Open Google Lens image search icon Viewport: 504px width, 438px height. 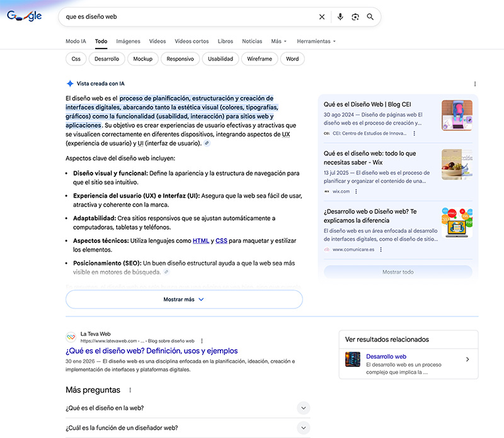click(355, 17)
